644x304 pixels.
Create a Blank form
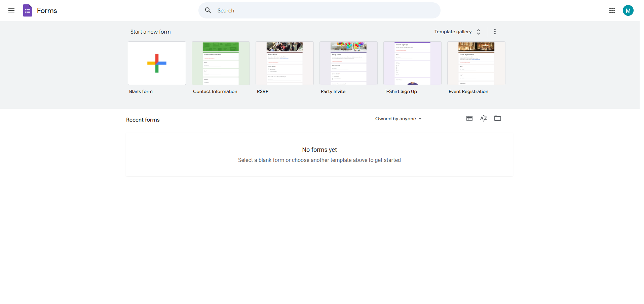157,63
